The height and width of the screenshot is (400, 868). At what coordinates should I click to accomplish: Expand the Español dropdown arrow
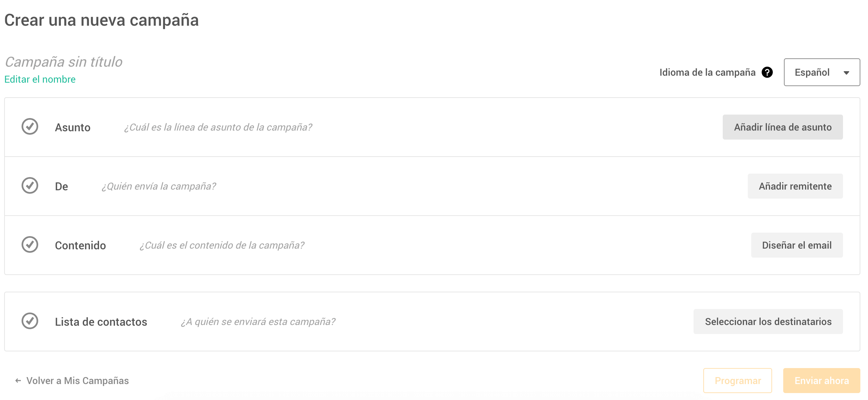tap(846, 73)
